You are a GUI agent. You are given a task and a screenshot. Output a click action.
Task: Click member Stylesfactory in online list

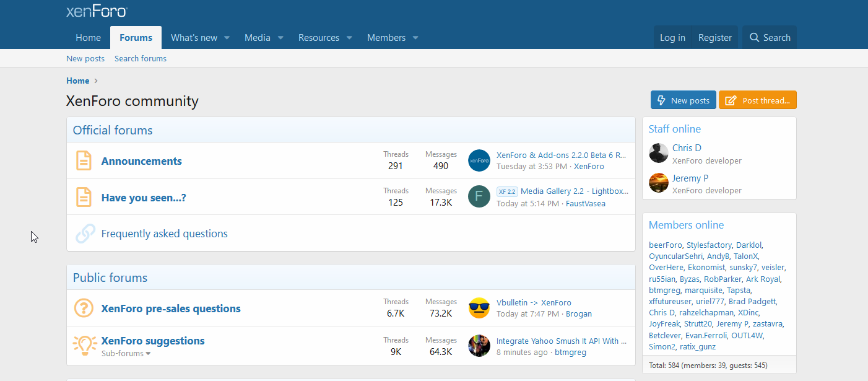pyautogui.click(x=709, y=245)
